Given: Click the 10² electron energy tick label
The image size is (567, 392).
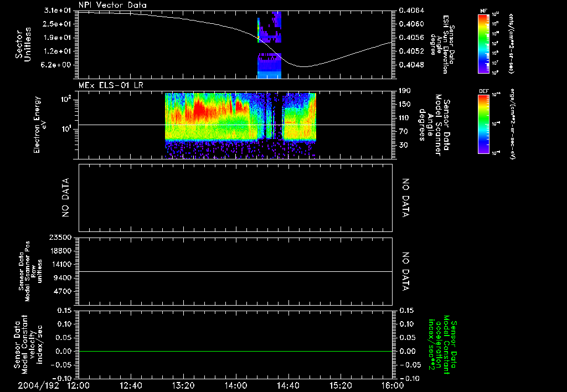Looking at the screenshot, I should [65, 99].
